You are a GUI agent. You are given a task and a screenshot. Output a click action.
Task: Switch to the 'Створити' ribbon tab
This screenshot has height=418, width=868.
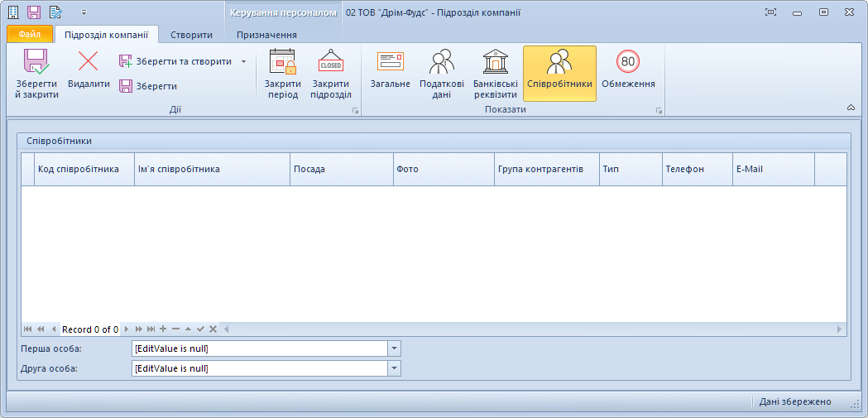(x=192, y=35)
